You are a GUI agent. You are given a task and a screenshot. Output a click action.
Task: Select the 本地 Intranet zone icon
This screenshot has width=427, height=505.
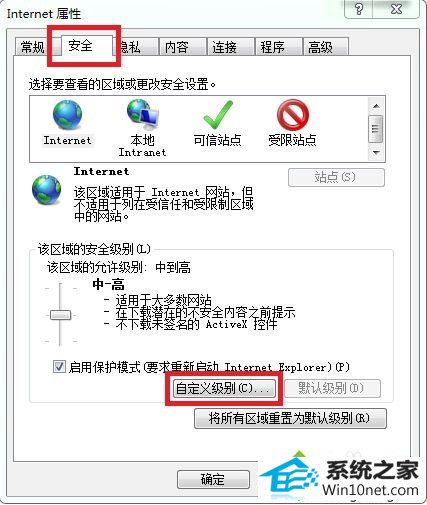[x=143, y=114]
